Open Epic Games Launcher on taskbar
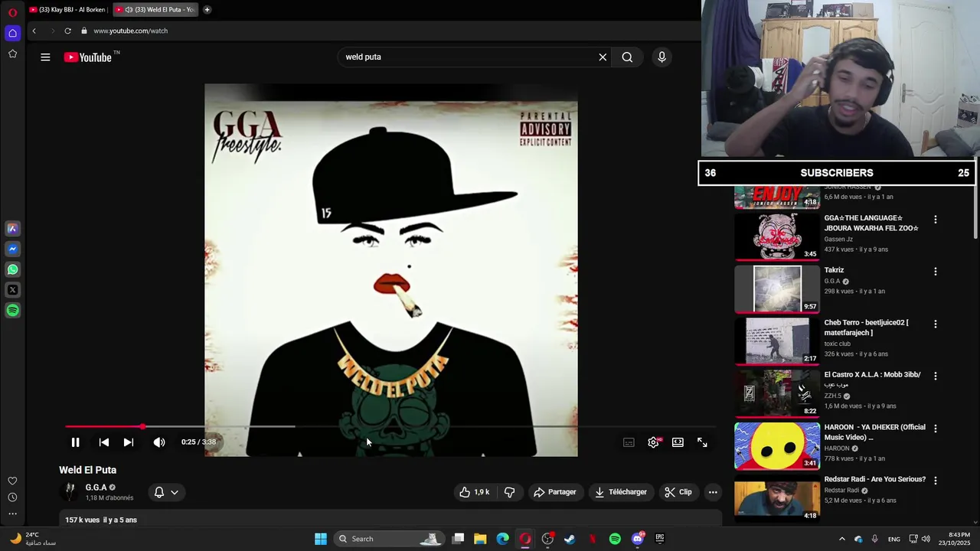980x551 pixels. (x=660, y=539)
